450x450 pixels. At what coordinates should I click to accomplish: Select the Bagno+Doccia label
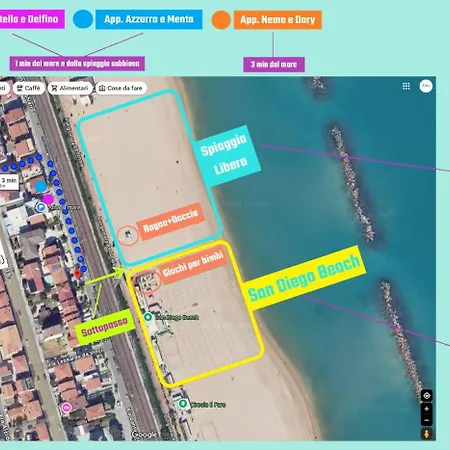(x=170, y=221)
